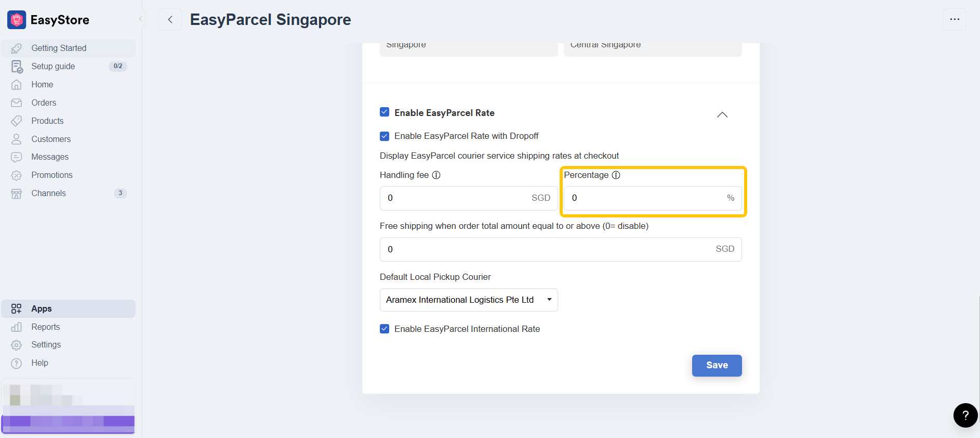
Task: Open Customers in sidebar
Action: coord(69,139)
